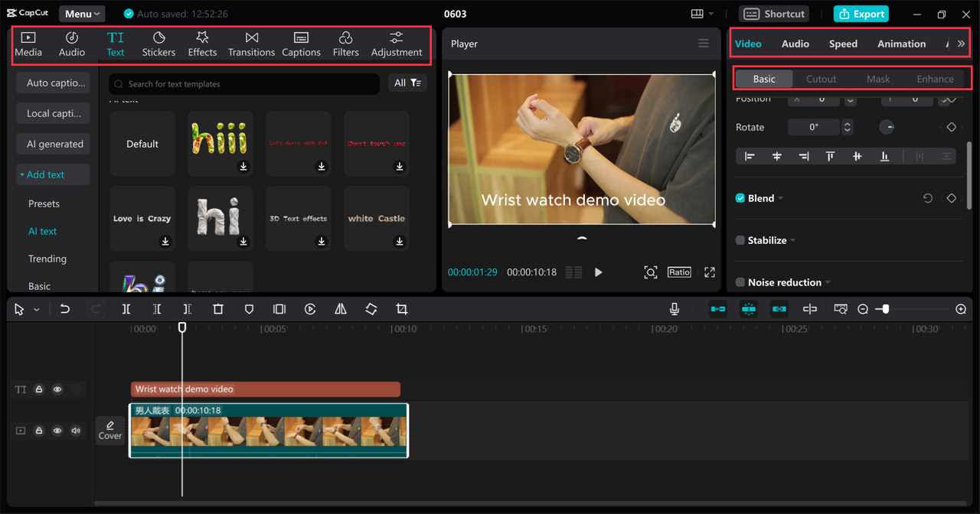Click the Blend reset icon
Image resolution: width=980 pixels, height=514 pixels.
928,198
